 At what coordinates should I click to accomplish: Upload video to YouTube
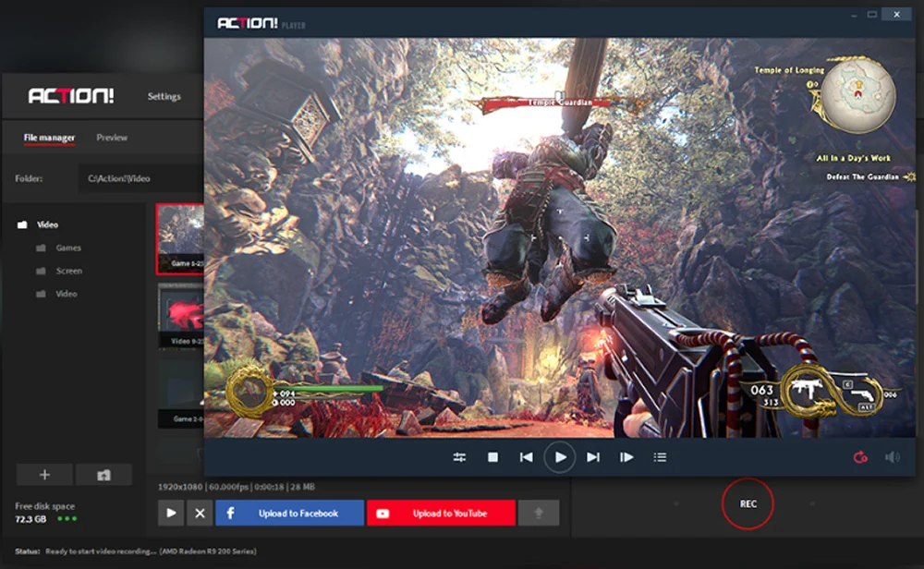click(x=442, y=513)
